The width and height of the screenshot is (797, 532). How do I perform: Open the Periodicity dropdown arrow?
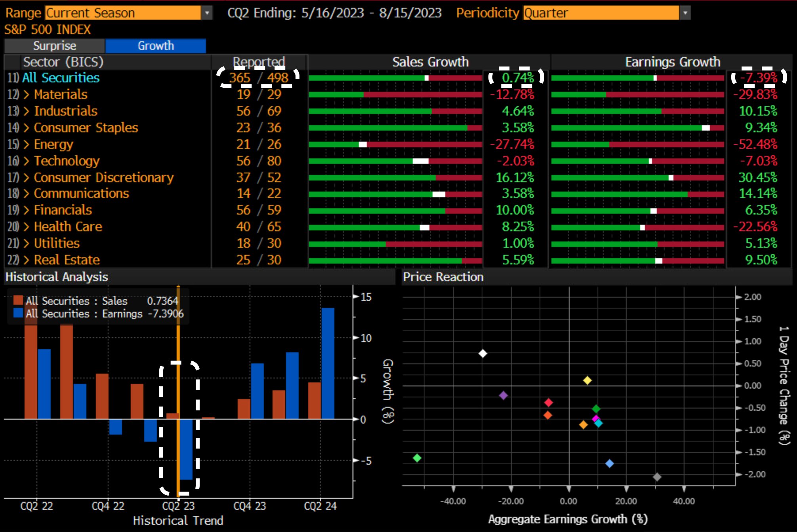click(x=685, y=13)
